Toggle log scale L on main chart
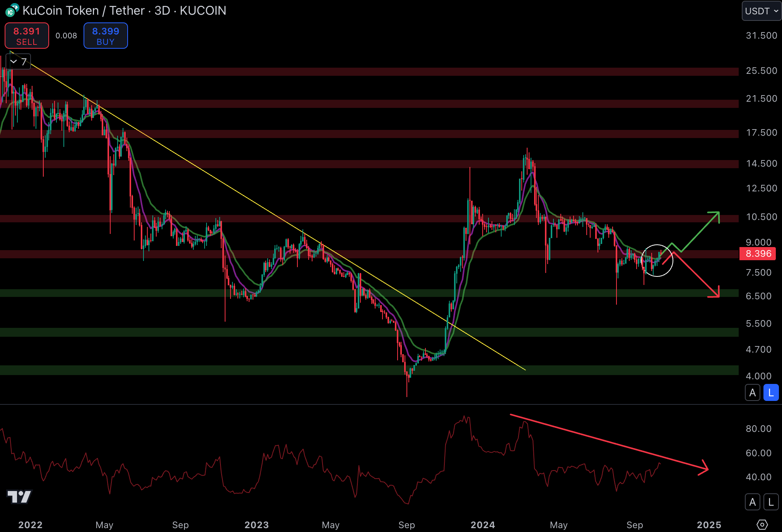782x532 pixels. (771, 393)
